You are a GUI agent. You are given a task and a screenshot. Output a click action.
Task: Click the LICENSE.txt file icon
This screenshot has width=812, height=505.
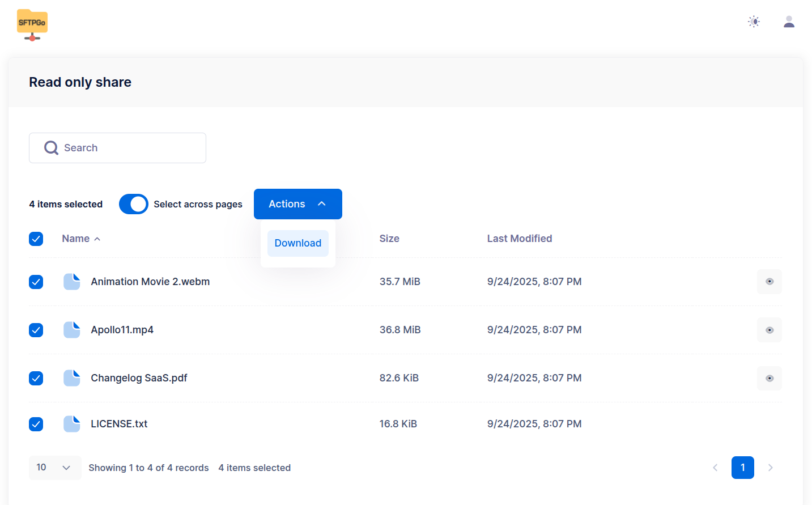[x=72, y=424]
